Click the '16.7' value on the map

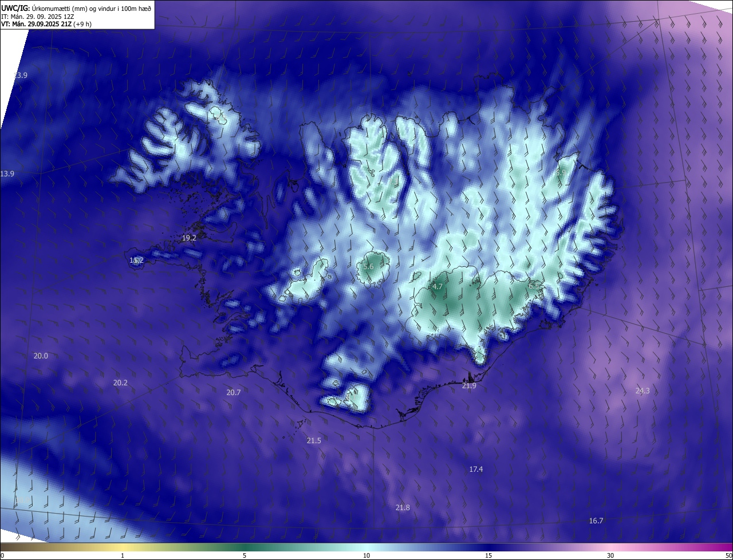coord(596,520)
